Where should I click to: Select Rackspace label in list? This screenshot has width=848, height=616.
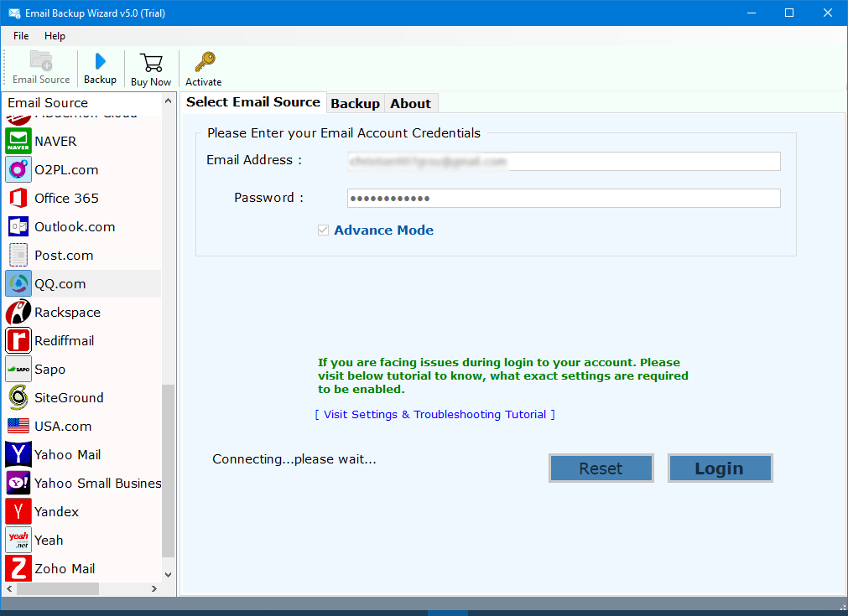68,313
